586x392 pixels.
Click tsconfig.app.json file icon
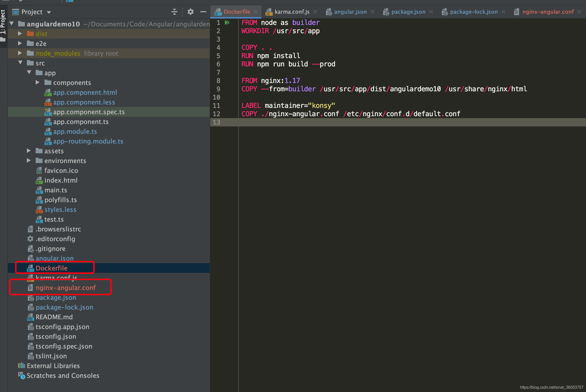[x=31, y=327]
